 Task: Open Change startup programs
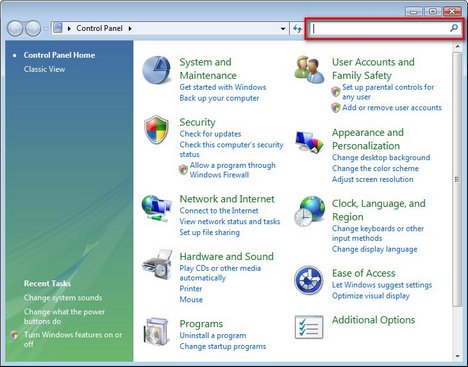pos(223,347)
